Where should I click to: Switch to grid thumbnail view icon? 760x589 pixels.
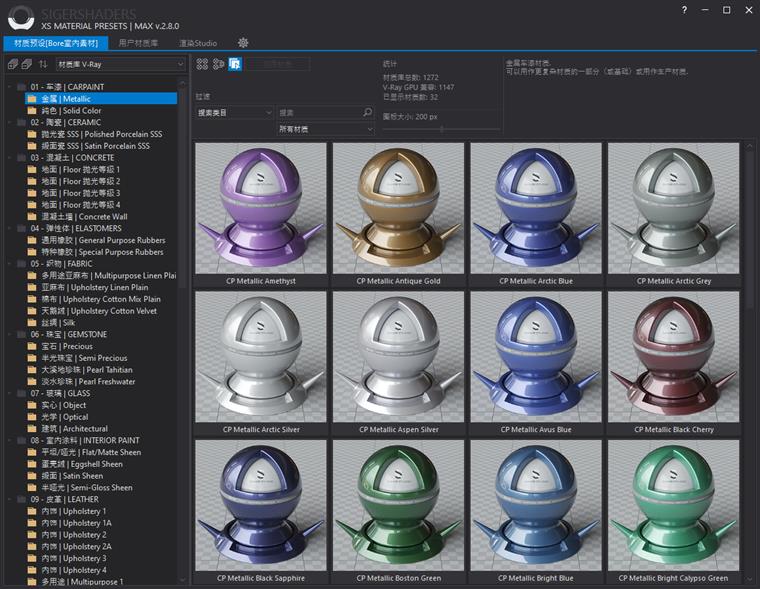(202, 64)
